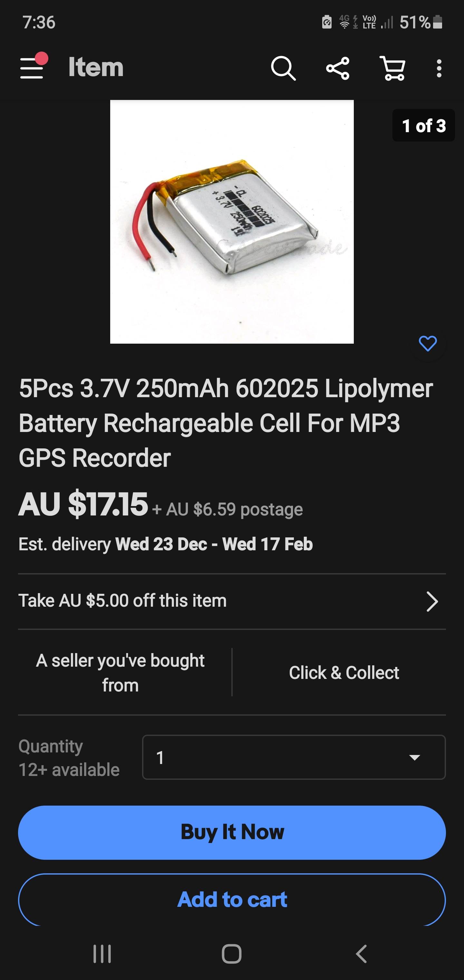464x980 pixels.
Task: Open the three-dot overflow menu
Action: 439,68
